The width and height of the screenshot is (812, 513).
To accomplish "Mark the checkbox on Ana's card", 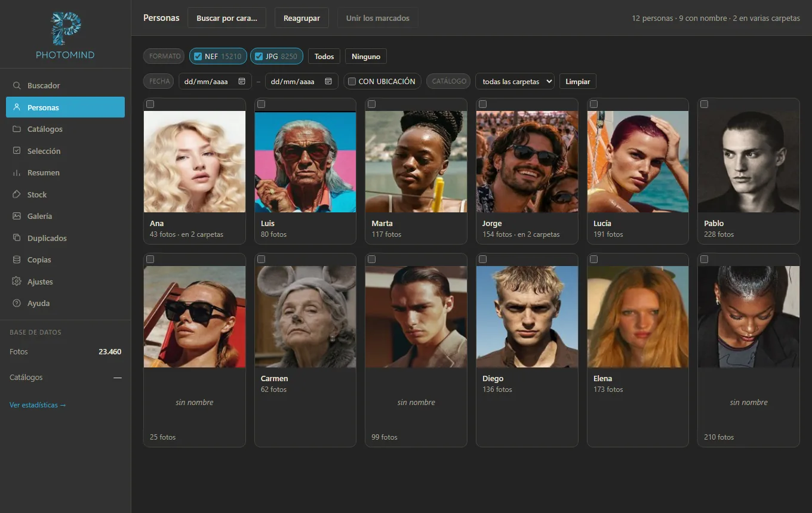I will click(x=150, y=104).
